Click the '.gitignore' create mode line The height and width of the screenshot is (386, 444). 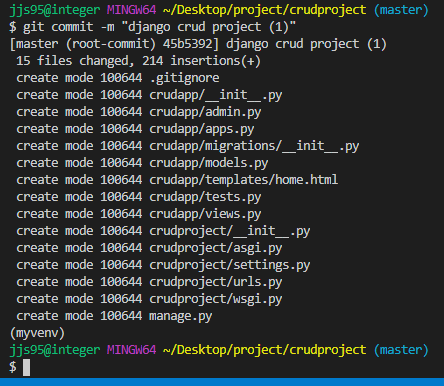tap(118, 78)
